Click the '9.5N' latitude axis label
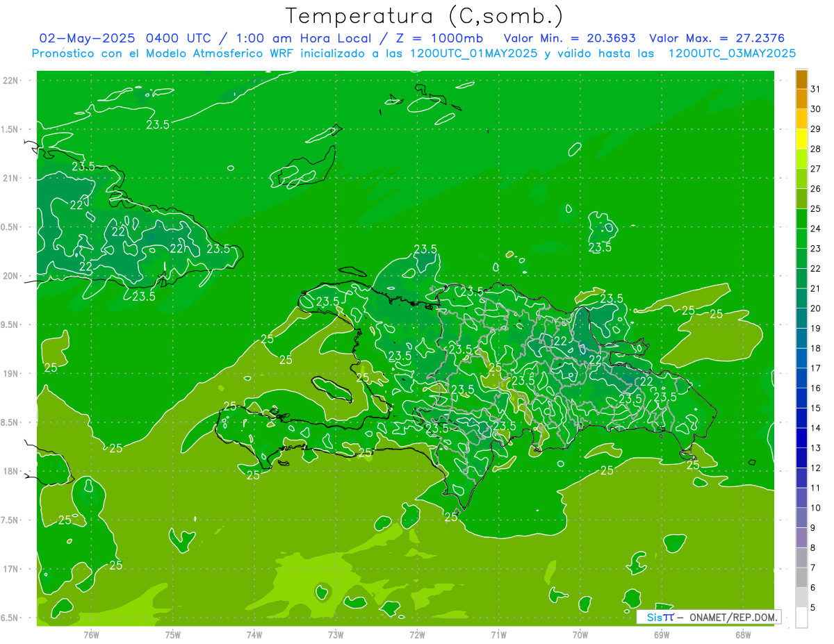Viewport: 834px width, 644px height. [10, 324]
